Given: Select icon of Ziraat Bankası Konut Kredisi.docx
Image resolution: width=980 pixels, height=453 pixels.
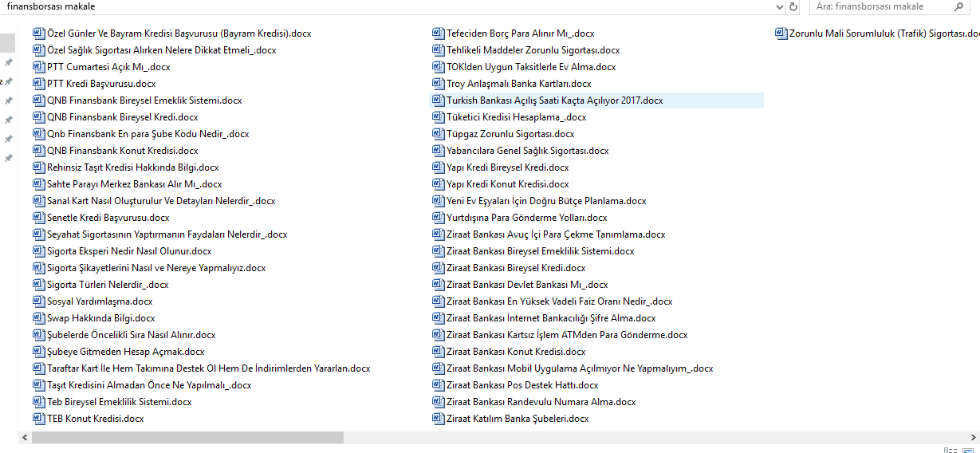Looking at the screenshot, I should (438, 352).
